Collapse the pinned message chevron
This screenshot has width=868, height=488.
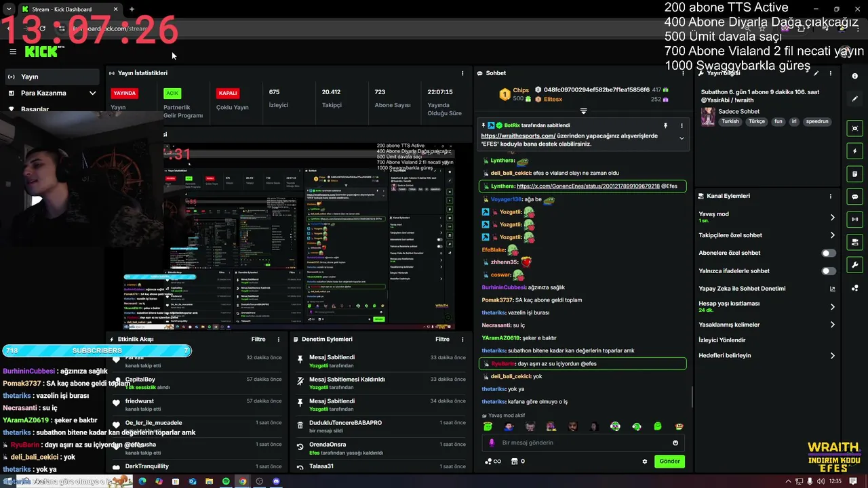tap(682, 138)
